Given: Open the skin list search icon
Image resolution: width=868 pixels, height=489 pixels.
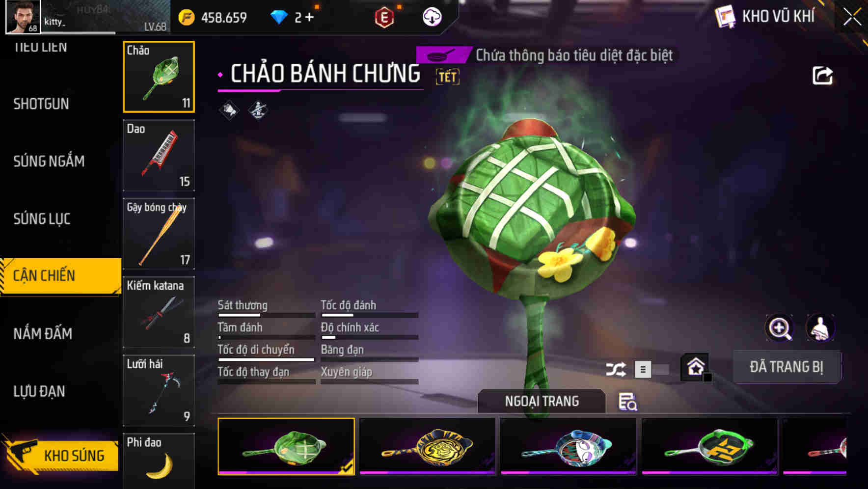Looking at the screenshot, I should (x=627, y=402).
